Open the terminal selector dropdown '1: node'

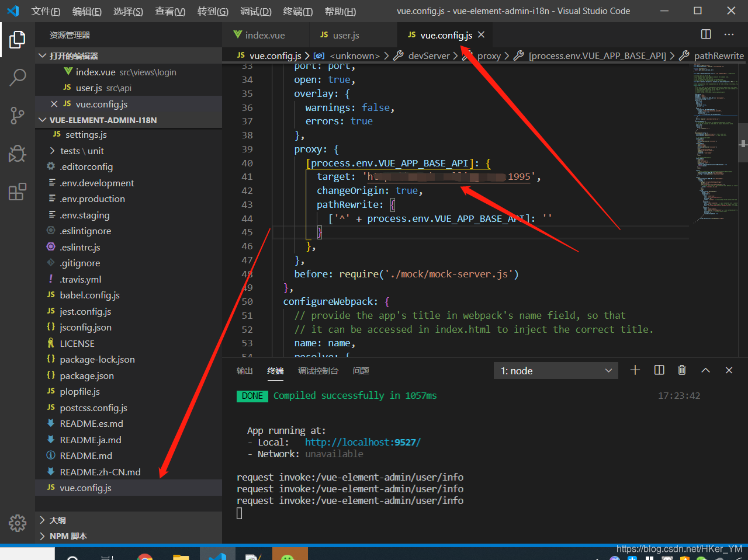(556, 371)
